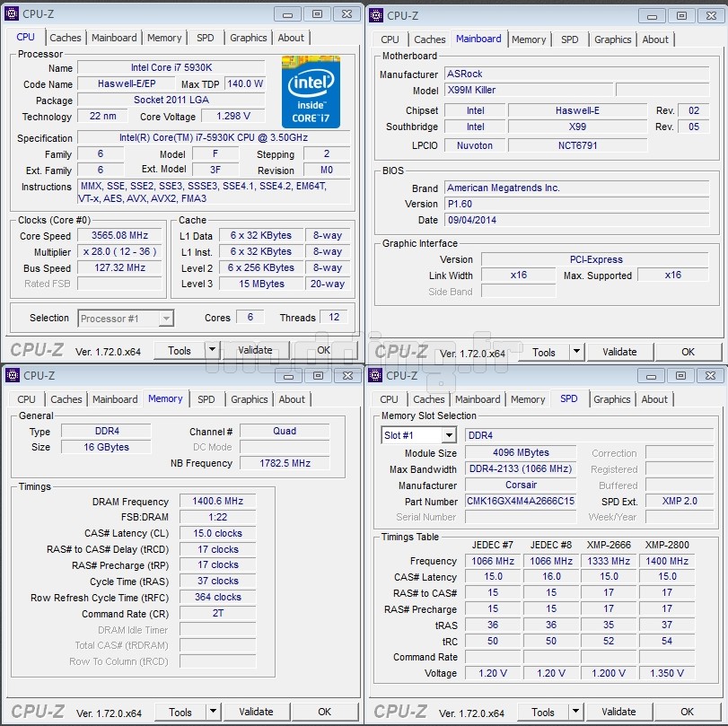
Task: Click the Max Bandwidth value DDR4-2133 (1066 MHz)
Action: tap(521, 468)
